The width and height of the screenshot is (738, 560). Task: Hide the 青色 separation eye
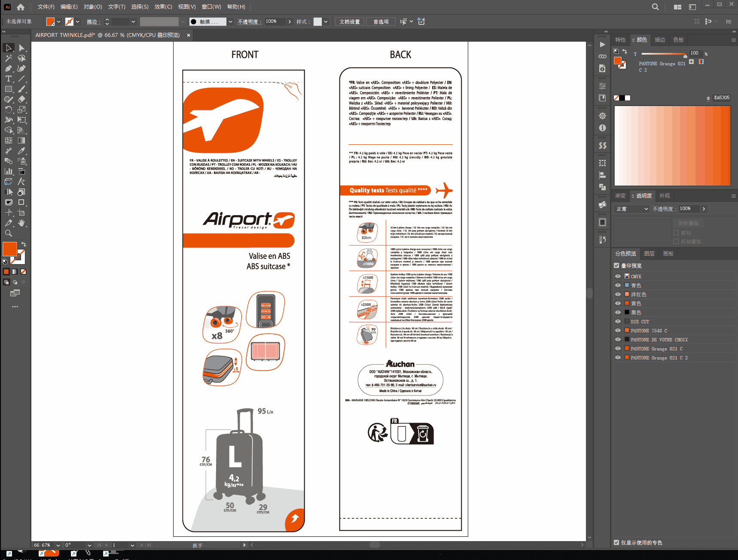(x=618, y=285)
